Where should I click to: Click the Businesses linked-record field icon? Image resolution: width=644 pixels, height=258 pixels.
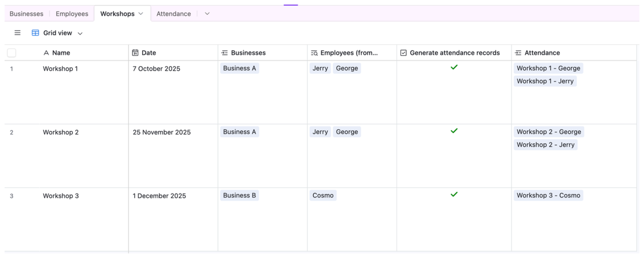pyautogui.click(x=224, y=53)
